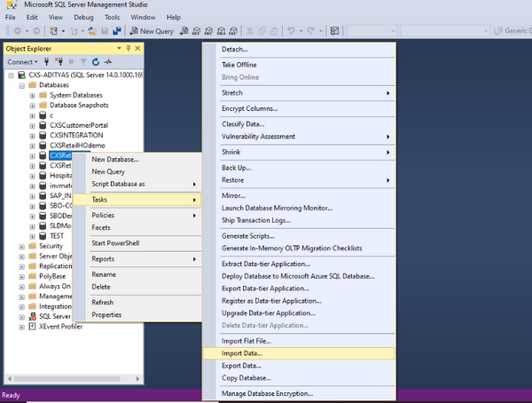This screenshot has height=403, width=532.
Task: Click the Disconnect plug icon in Object Explorer
Action: click(59, 62)
